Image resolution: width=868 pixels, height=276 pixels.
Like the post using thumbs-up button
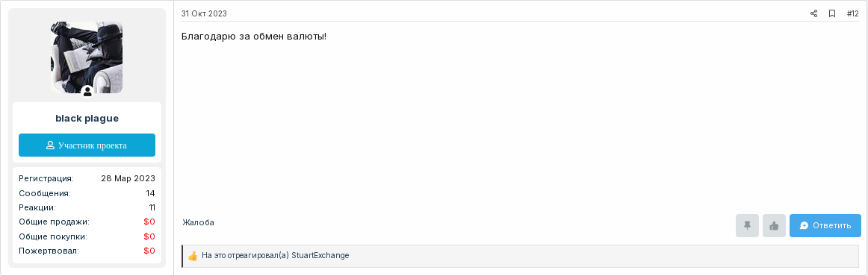coord(774,226)
